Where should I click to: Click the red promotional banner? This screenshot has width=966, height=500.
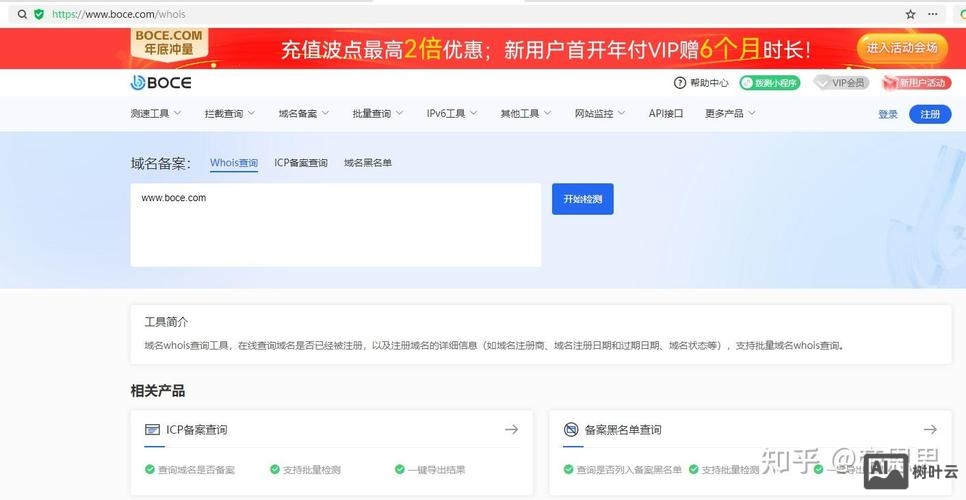click(x=483, y=49)
